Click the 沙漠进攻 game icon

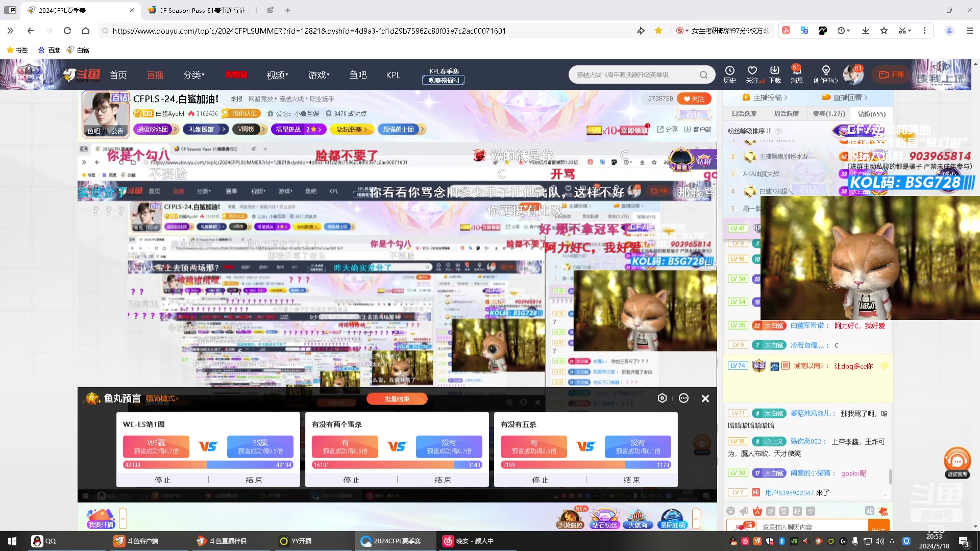pos(570,518)
